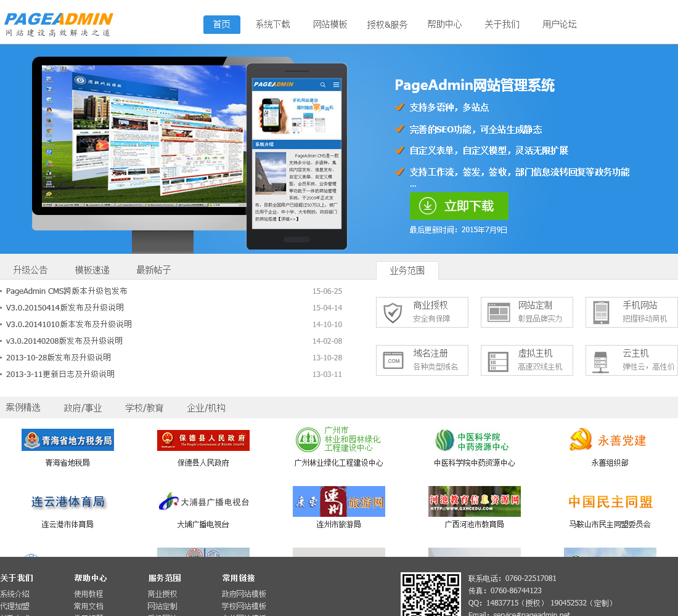Select the 政府/事业 case tab
The image size is (678, 616).
click(x=83, y=408)
